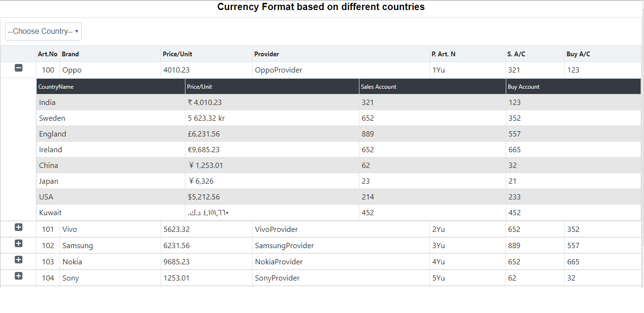Image resolution: width=644 pixels, height=313 pixels.
Task: Click the plus icon next to SonyProvider row
Action: pos(18,276)
